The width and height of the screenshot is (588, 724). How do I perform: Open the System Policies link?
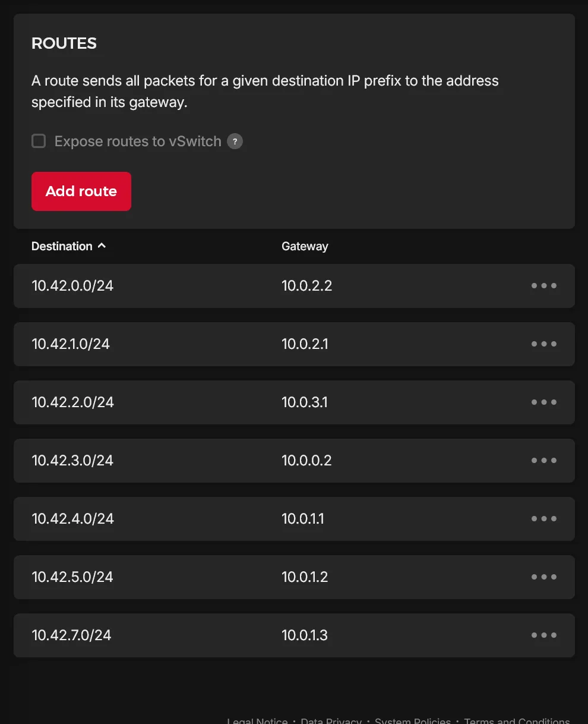click(413, 720)
